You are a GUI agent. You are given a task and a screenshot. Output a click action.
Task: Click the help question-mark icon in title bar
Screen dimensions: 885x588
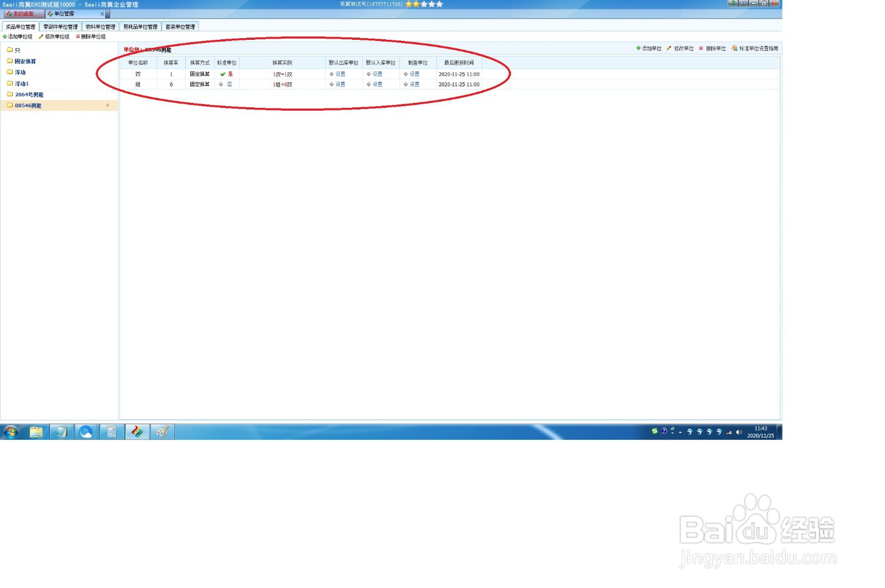(x=733, y=3)
